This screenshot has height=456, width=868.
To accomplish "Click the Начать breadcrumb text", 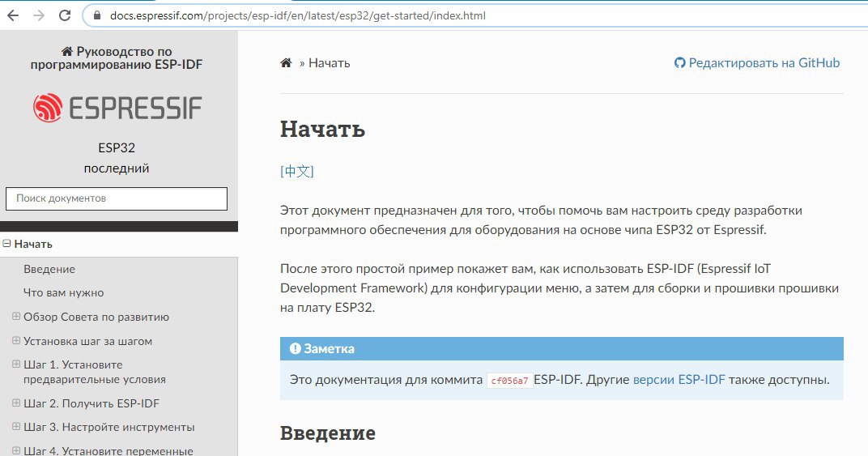I will coord(330,63).
